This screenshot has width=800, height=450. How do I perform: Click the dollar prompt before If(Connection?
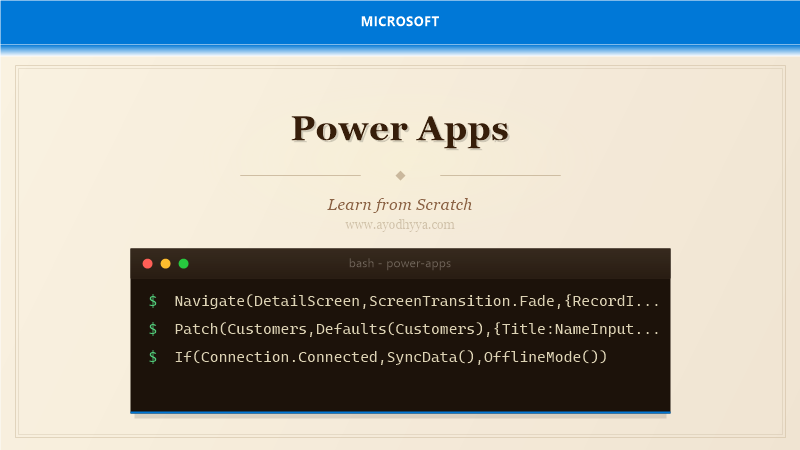pos(153,357)
